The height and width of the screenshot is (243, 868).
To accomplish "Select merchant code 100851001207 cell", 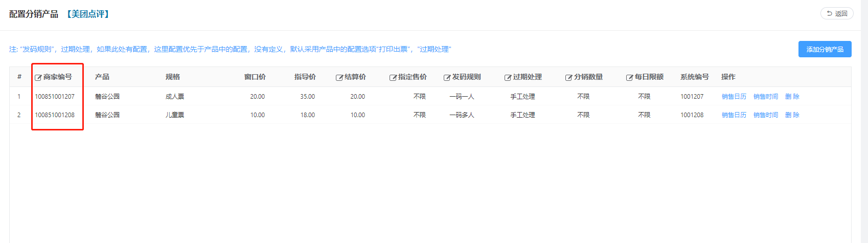I will pyautogui.click(x=55, y=97).
